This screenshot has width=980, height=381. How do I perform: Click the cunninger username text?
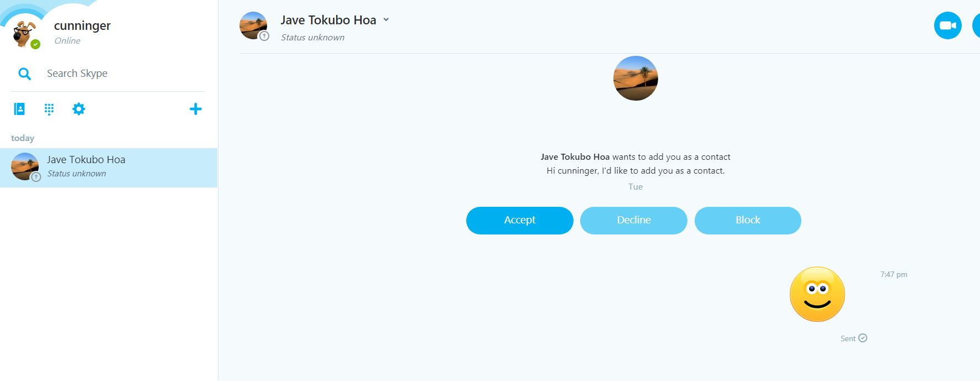pyautogui.click(x=82, y=25)
